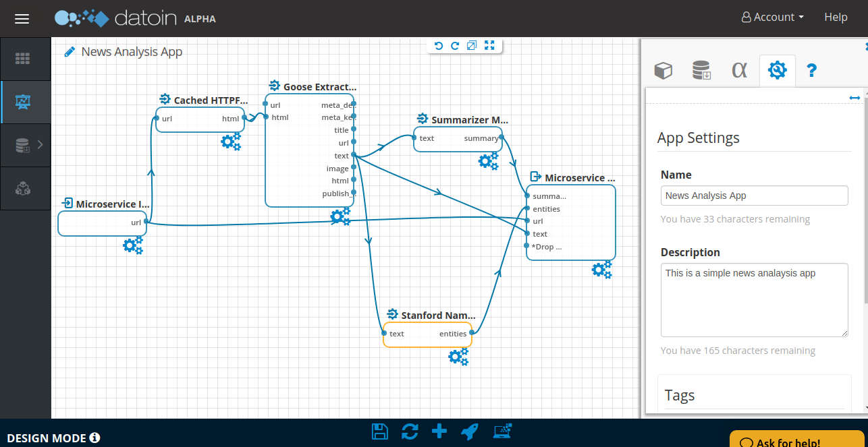The height and width of the screenshot is (447, 868).
Task: Select the designer presentation icon in sidebar
Action: (x=23, y=102)
